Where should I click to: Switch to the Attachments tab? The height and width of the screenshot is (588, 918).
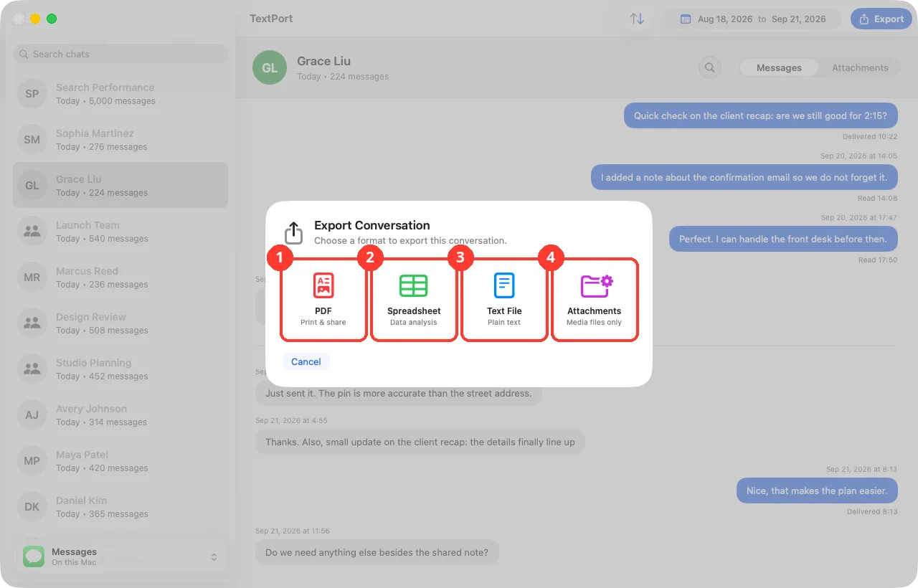pyautogui.click(x=860, y=67)
